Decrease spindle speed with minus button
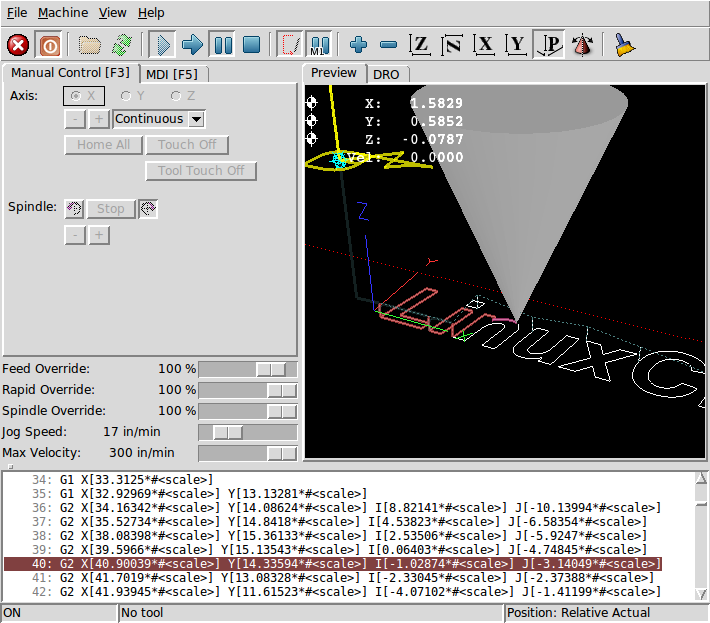Viewport: 710px width, 623px height. (75, 235)
